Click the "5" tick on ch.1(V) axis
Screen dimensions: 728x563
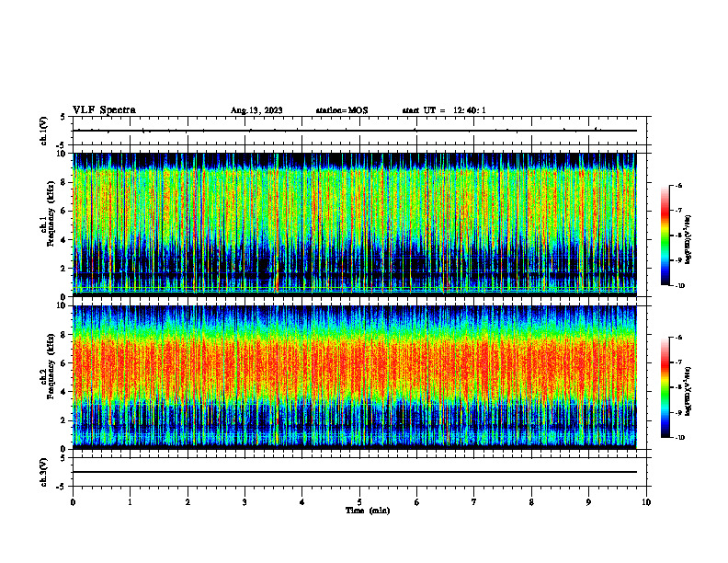pos(63,117)
